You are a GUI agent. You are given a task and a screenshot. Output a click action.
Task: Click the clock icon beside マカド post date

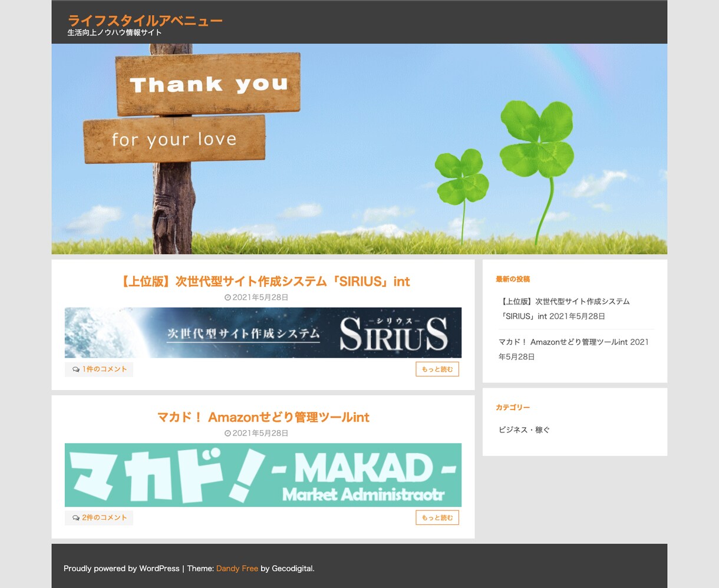point(227,433)
